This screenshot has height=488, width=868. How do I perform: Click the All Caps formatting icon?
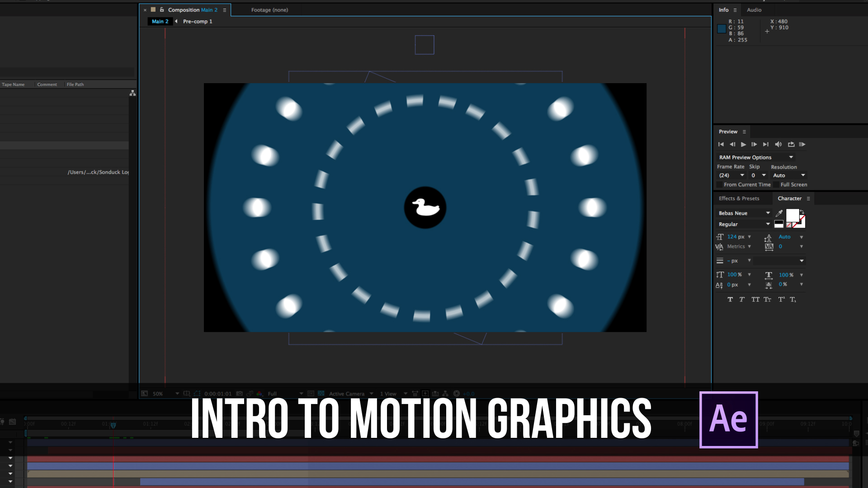[x=756, y=300]
